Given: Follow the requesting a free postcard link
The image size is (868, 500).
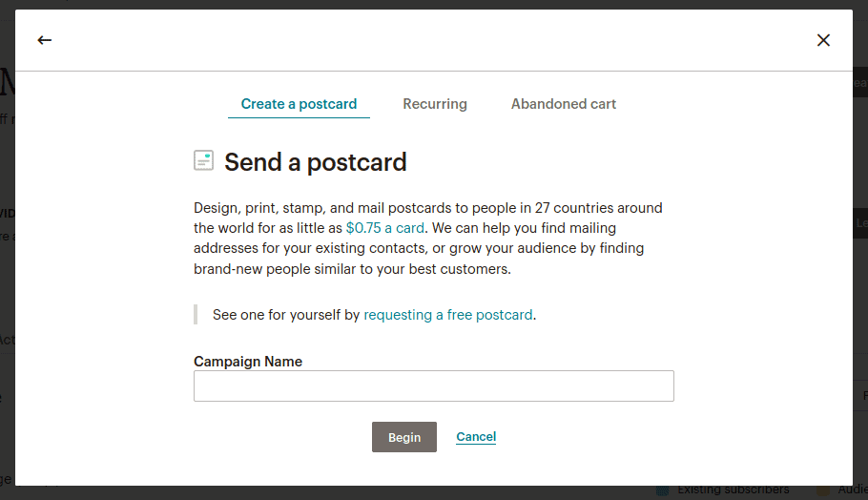Looking at the screenshot, I should point(448,315).
